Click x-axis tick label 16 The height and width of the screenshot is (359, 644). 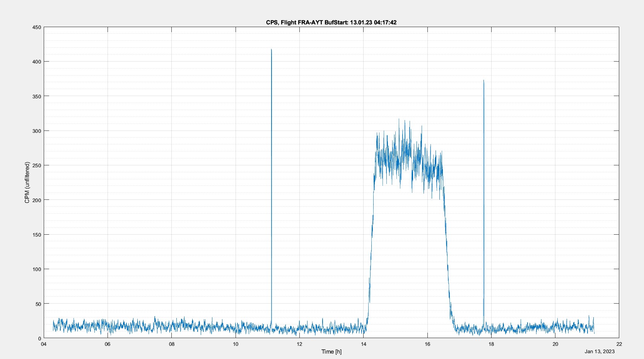(x=427, y=344)
